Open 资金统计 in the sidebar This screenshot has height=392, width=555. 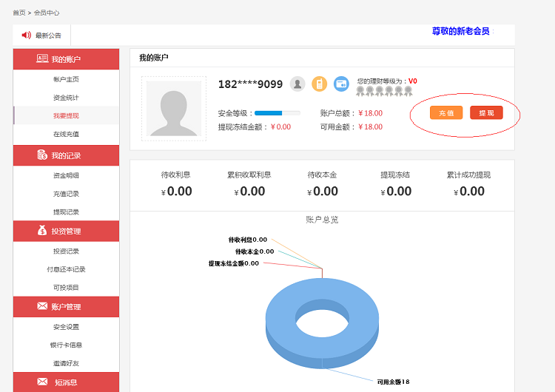[66, 98]
